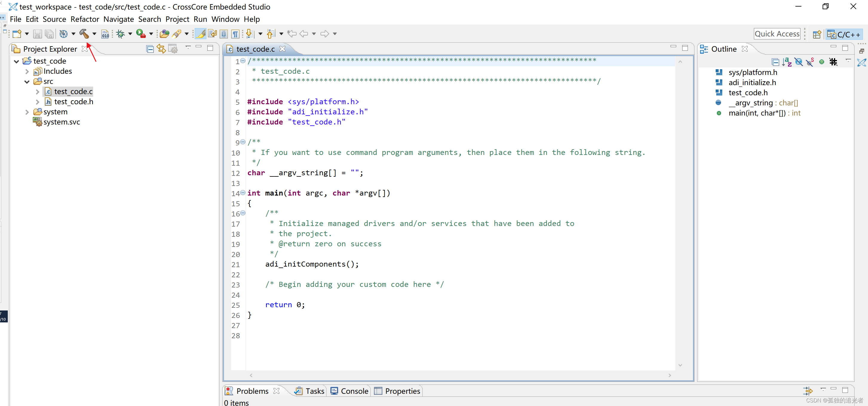Image resolution: width=868 pixels, height=406 pixels.
Task: Click the Quick Access search field
Action: (x=777, y=34)
